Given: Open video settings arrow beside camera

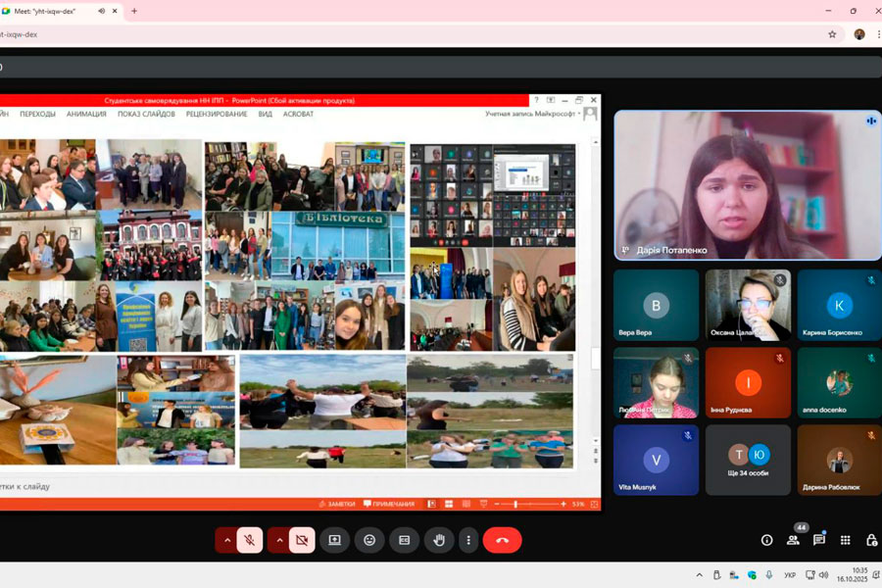Looking at the screenshot, I should (279, 540).
